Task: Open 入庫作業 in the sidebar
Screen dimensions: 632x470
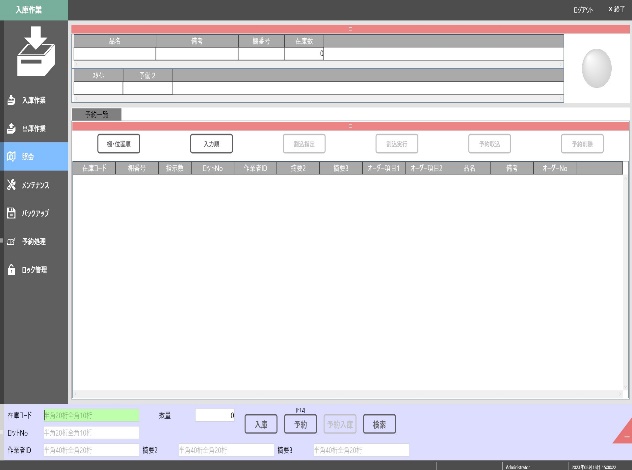Action: tap(34, 100)
